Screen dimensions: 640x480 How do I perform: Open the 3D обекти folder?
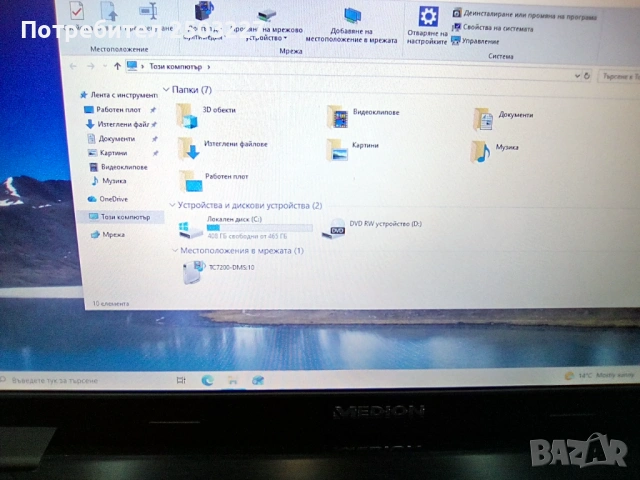(x=206, y=115)
